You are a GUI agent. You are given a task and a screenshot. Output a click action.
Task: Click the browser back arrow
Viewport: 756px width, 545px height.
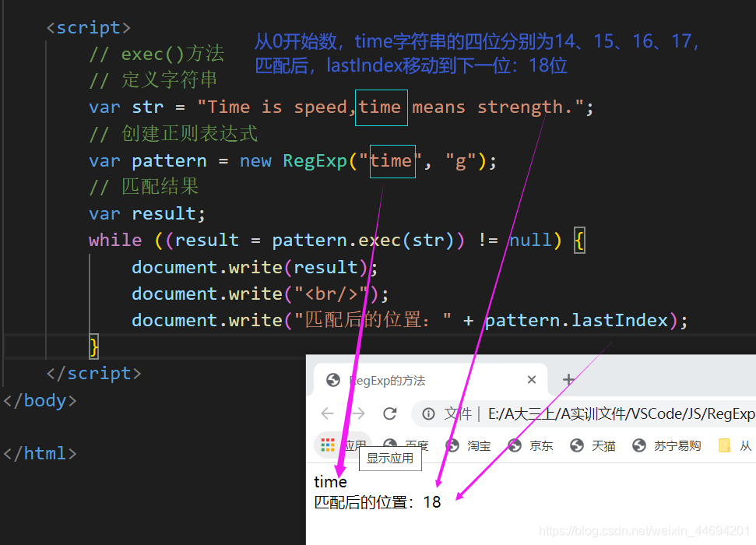click(327, 413)
